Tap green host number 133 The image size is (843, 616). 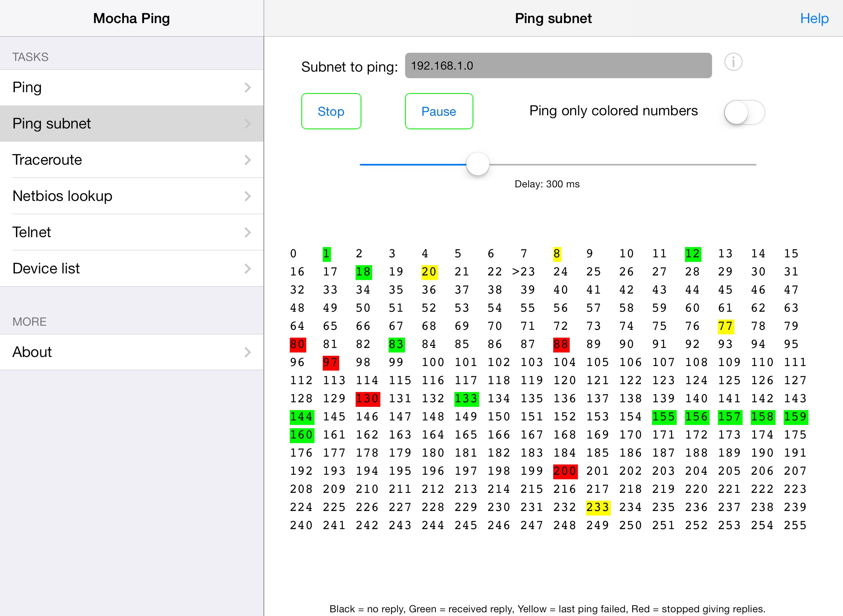point(466,399)
